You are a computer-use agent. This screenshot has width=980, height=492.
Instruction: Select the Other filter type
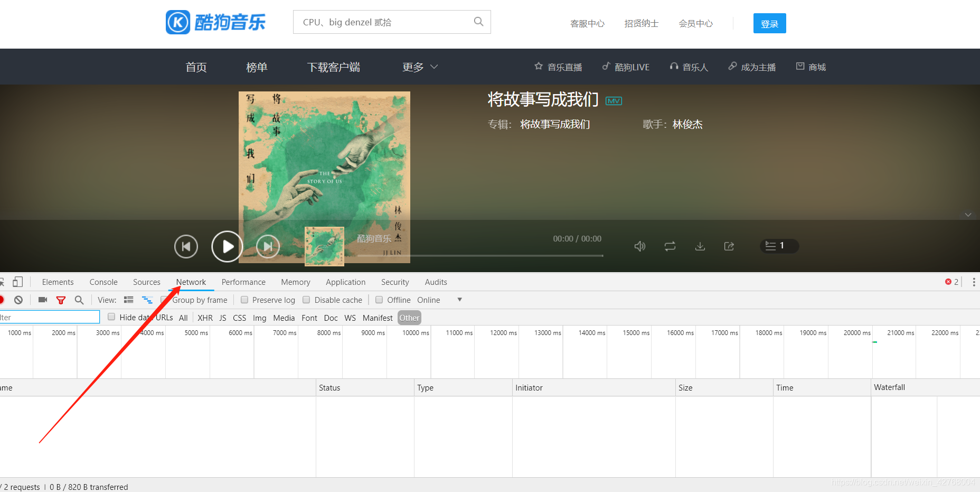pyautogui.click(x=409, y=318)
